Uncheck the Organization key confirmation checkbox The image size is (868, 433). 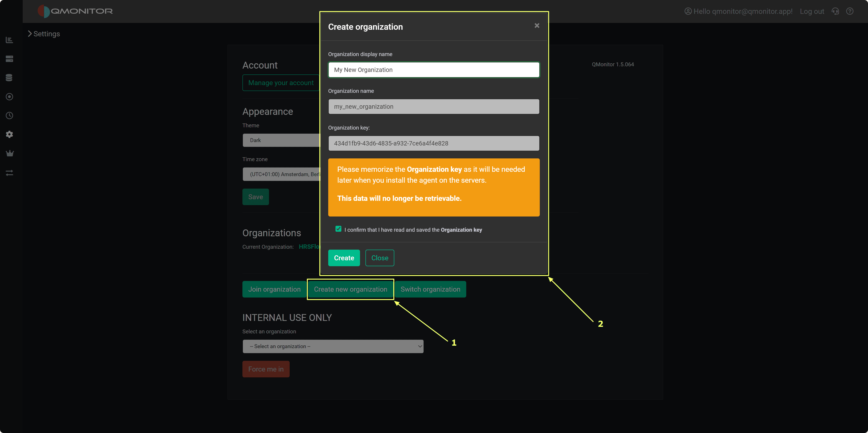[x=338, y=229]
